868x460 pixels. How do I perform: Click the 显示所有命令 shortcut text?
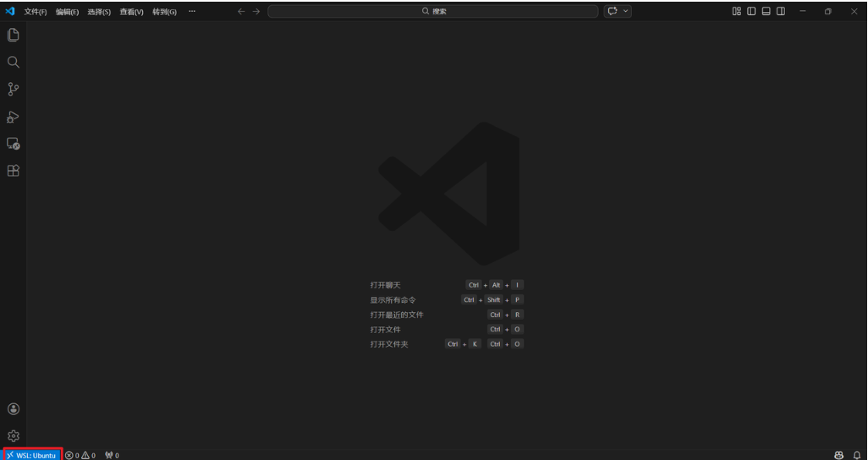(393, 300)
